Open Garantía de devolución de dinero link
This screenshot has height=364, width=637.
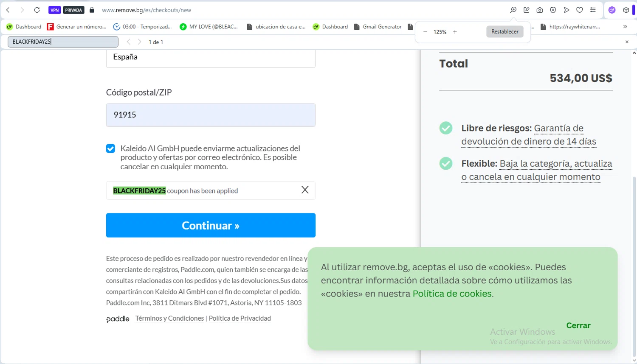tap(529, 135)
